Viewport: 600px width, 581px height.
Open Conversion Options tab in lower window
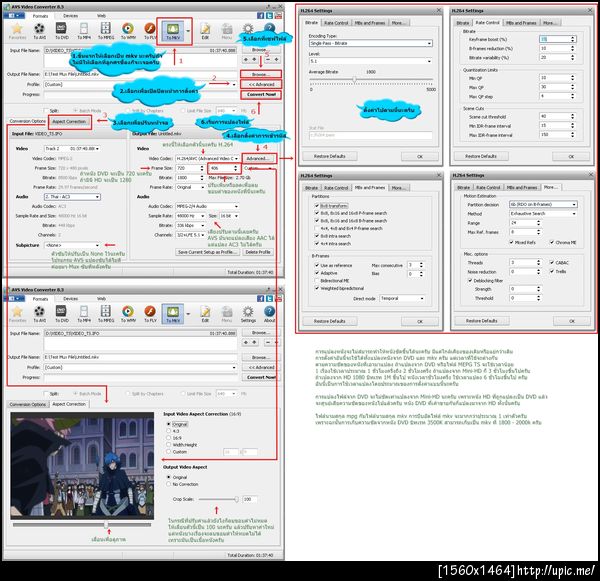pyautogui.click(x=28, y=404)
